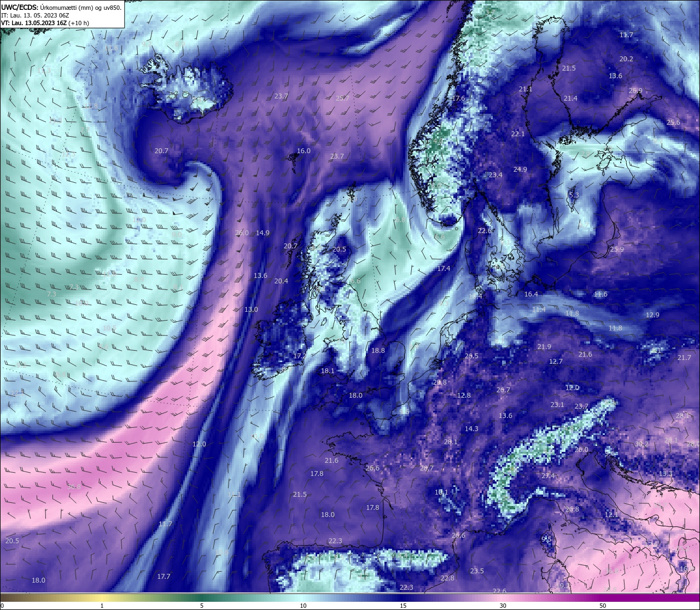Click the 21.1 value label
The image size is (700, 610).
(526, 89)
